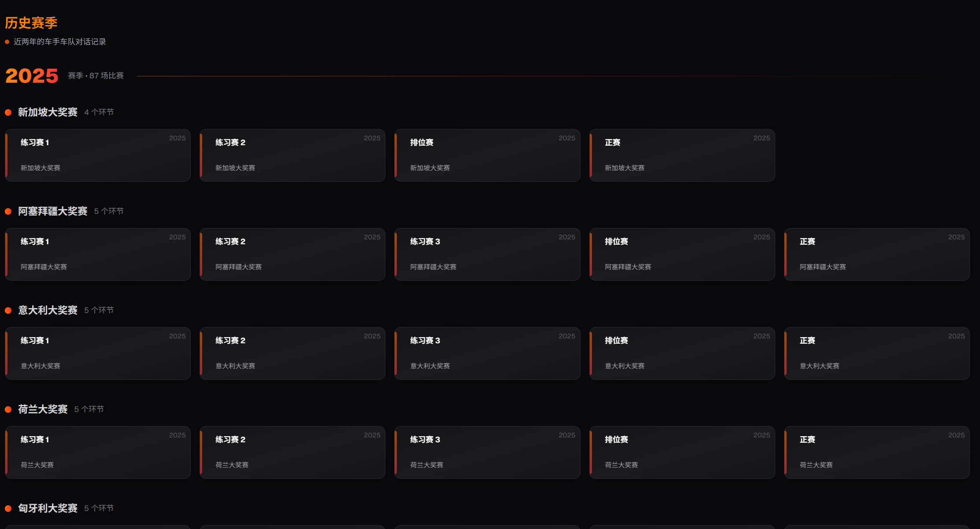Click the orange dot beside 意大利大奖赛
Image resolution: width=980 pixels, height=529 pixels.
[8, 311]
